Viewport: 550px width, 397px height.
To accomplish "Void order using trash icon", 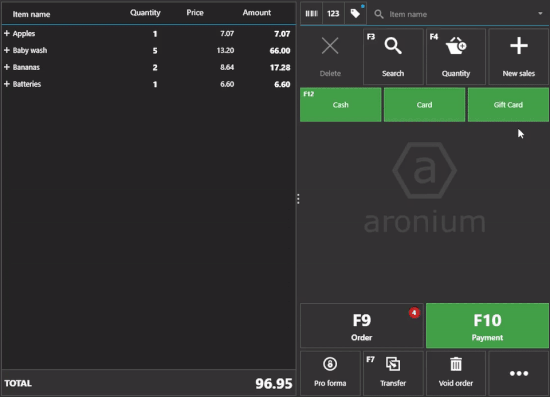I will coord(456,373).
